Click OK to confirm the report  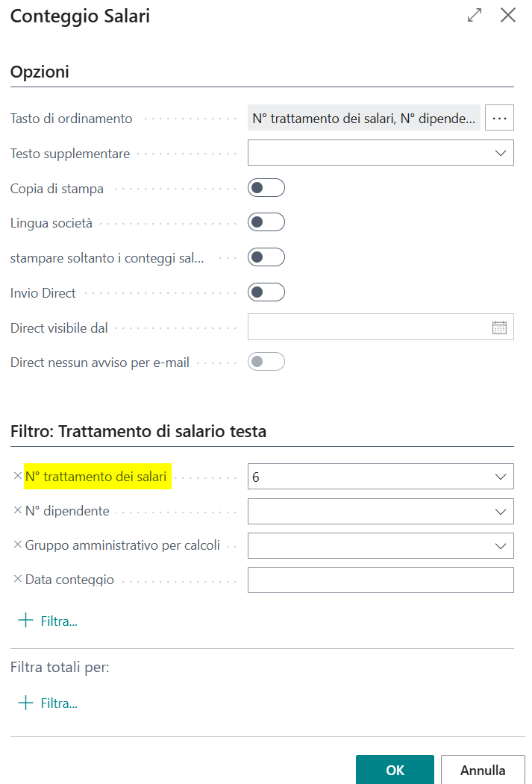(395, 770)
